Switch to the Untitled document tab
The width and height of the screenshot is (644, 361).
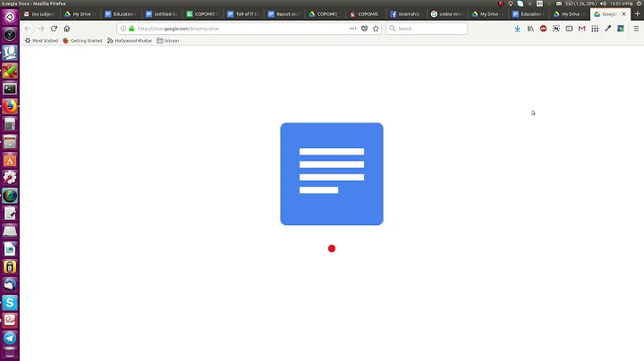click(x=162, y=14)
